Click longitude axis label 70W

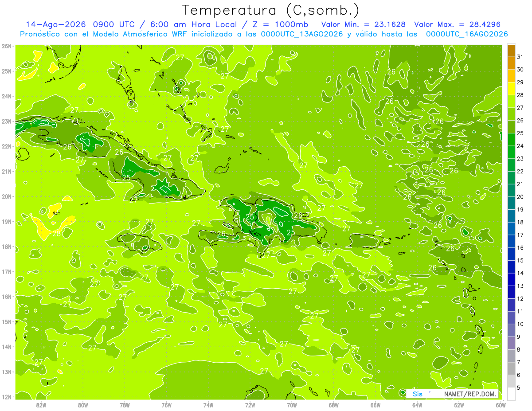click(292, 405)
